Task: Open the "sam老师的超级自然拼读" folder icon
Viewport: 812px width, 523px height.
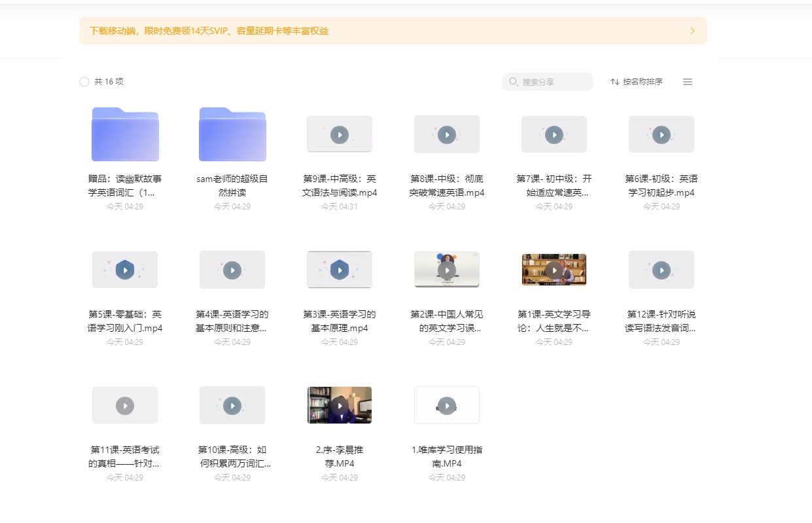Action: tap(232, 134)
